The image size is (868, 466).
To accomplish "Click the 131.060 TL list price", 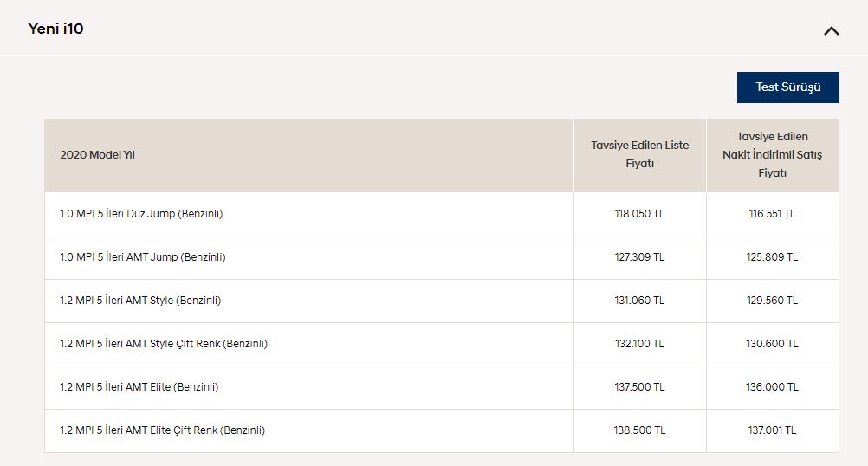I will click(x=639, y=300).
